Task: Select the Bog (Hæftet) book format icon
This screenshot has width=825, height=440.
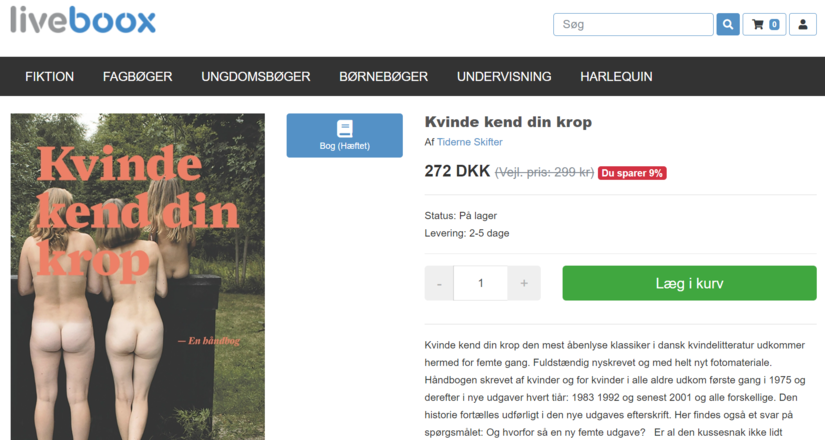Action: click(345, 128)
